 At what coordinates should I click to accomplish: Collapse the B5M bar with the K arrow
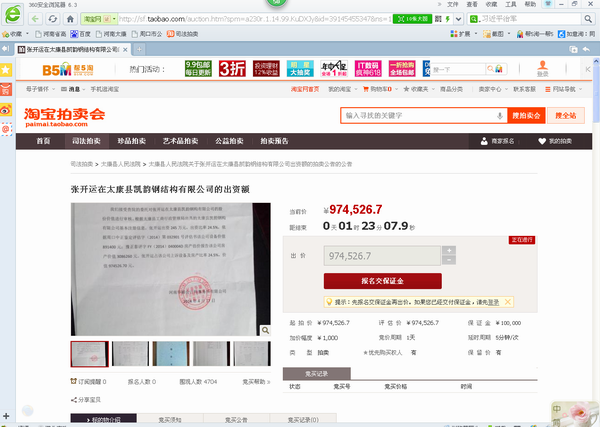(x=587, y=69)
